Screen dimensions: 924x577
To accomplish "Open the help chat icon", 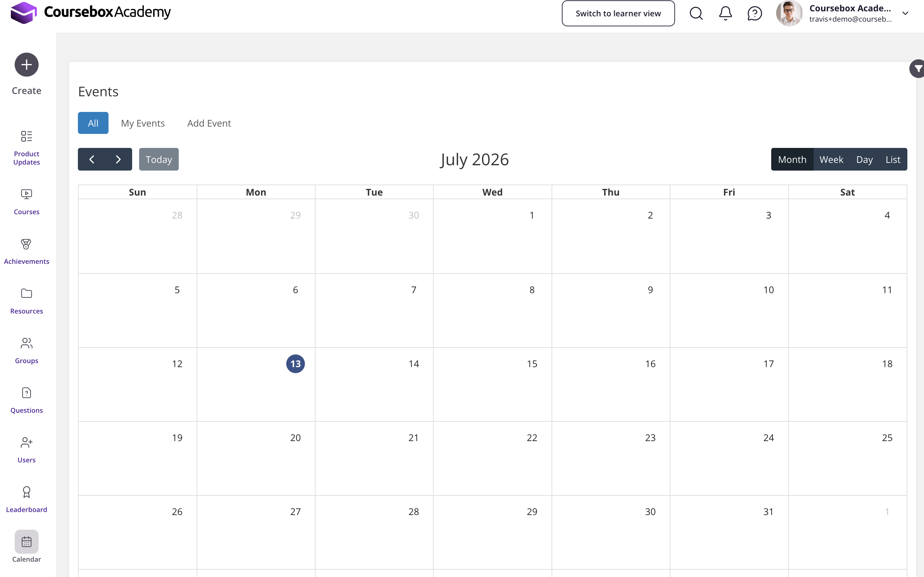I will [x=754, y=13].
